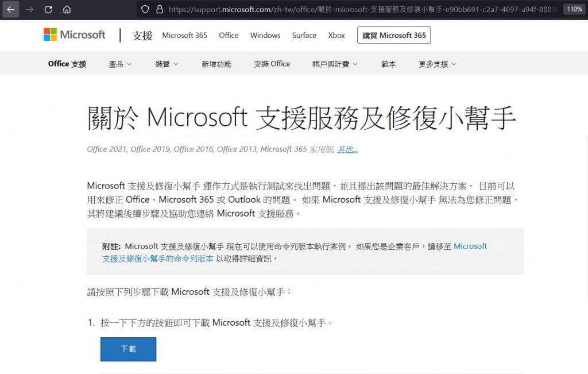Click the Office 支援 link

pyautogui.click(x=67, y=64)
